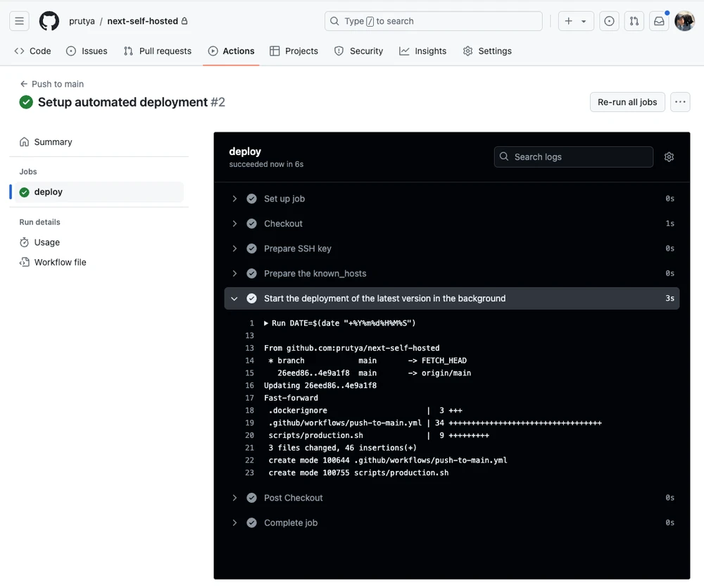Open the create new plus dropdown

pos(575,21)
